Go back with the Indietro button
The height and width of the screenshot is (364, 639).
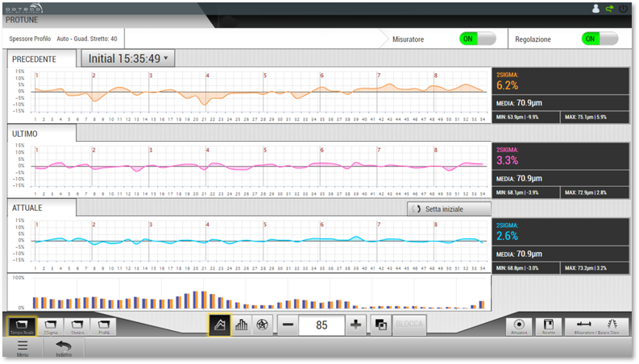[63, 348]
